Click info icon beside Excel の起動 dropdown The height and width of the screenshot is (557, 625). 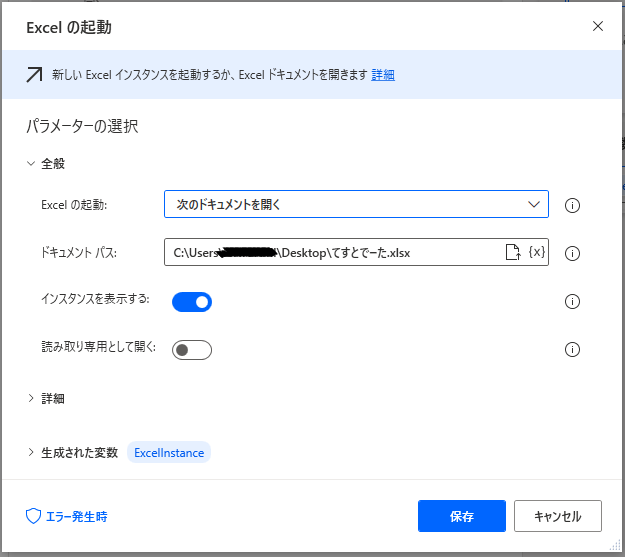(x=573, y=205)
